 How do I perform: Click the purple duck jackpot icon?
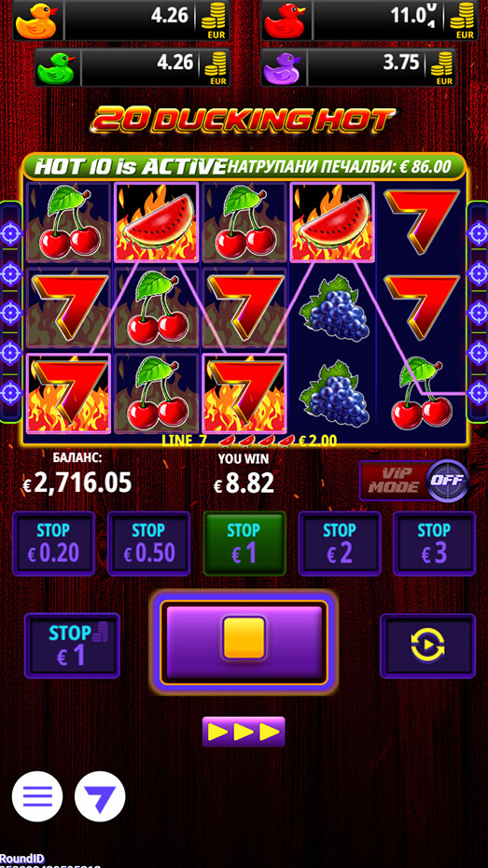coord(283,67)
